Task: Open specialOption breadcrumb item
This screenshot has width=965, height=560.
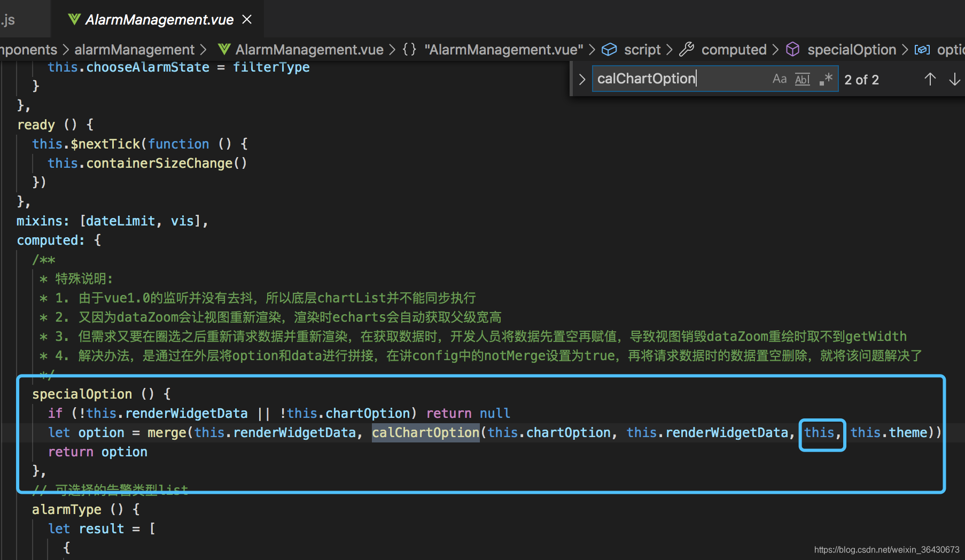Action: point(852,50)
